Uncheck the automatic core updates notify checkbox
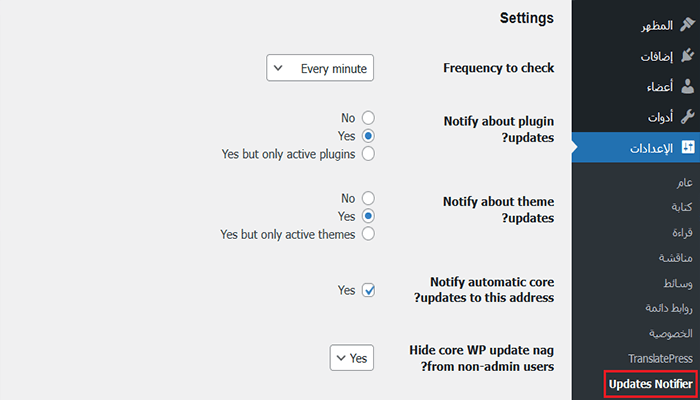Screen dimensions: 700x400 pos(368,290)
